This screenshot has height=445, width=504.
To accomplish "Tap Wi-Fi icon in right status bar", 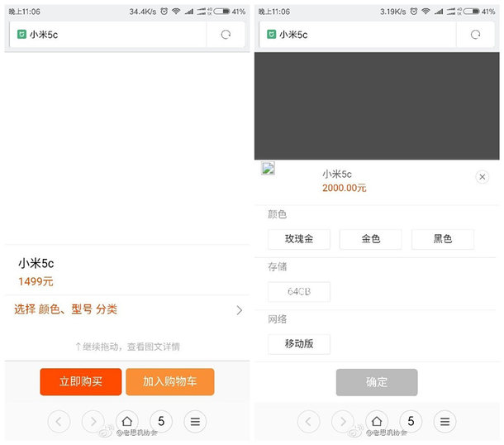I will tap(426, 12).
